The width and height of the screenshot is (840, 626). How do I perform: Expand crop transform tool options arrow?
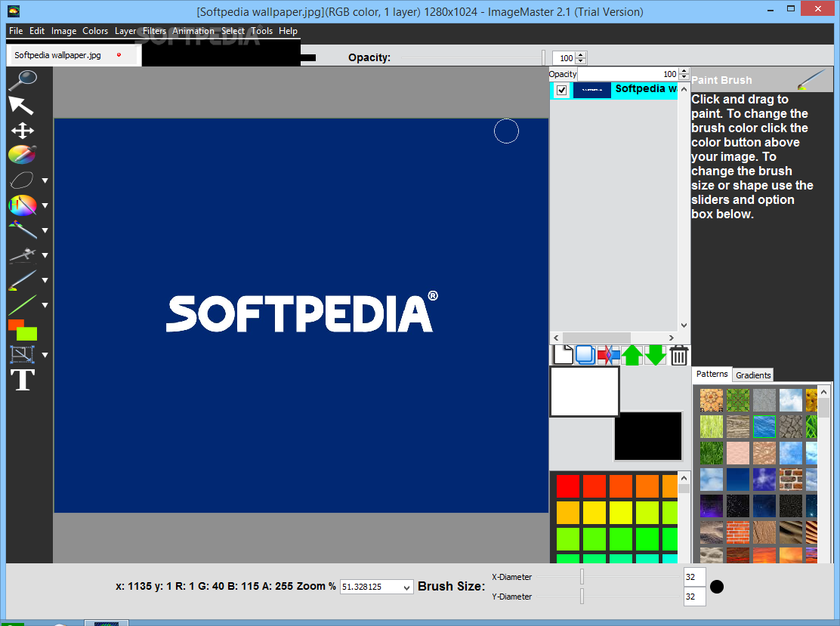(x=45, y=355)
